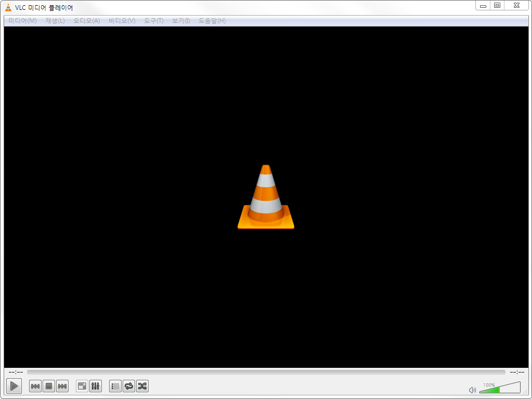Minimize the VLC window

tap(483, 6)
